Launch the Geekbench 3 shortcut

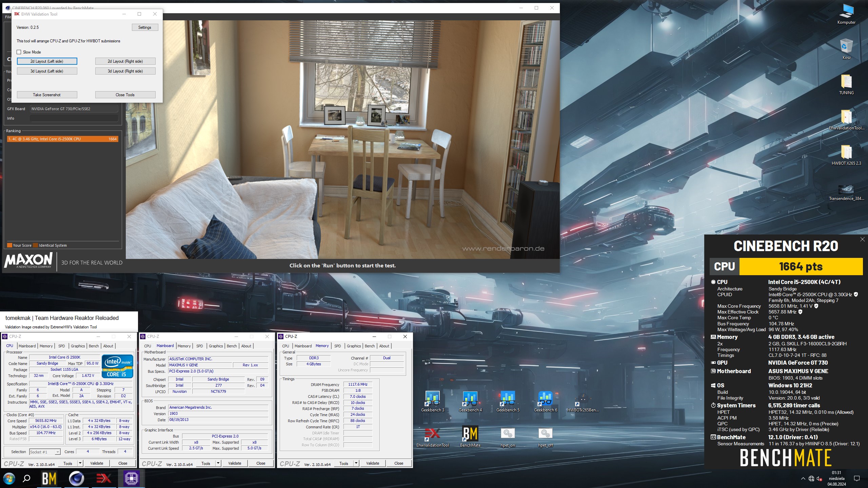433,402
